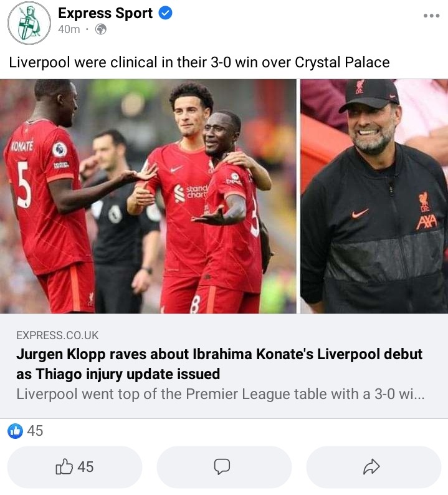This screenshot has width=448, height=495.
Task: Open the Express Sport page name
Action: tap(105, 13)
